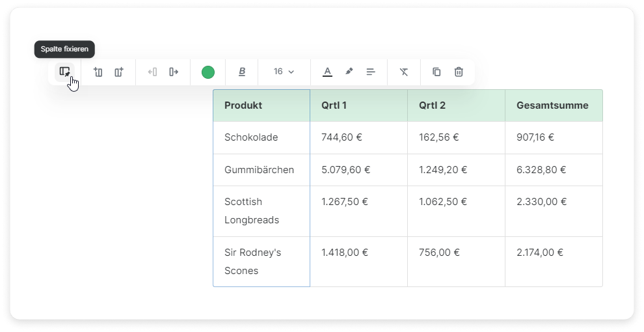Select the Produkt header cell
Image resolution: width=644 pixels, height=332 pixels.
(261, 105)
